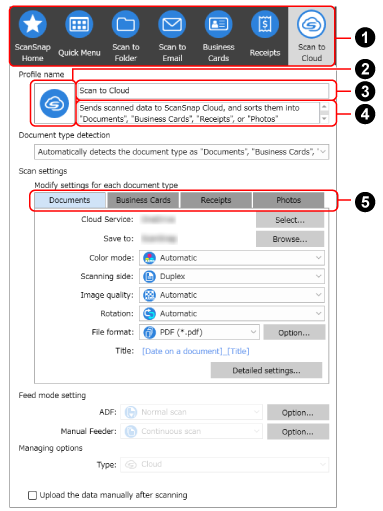383x511 pixels.
Task: Click Browse... for Save to
Action: [290, 239]
